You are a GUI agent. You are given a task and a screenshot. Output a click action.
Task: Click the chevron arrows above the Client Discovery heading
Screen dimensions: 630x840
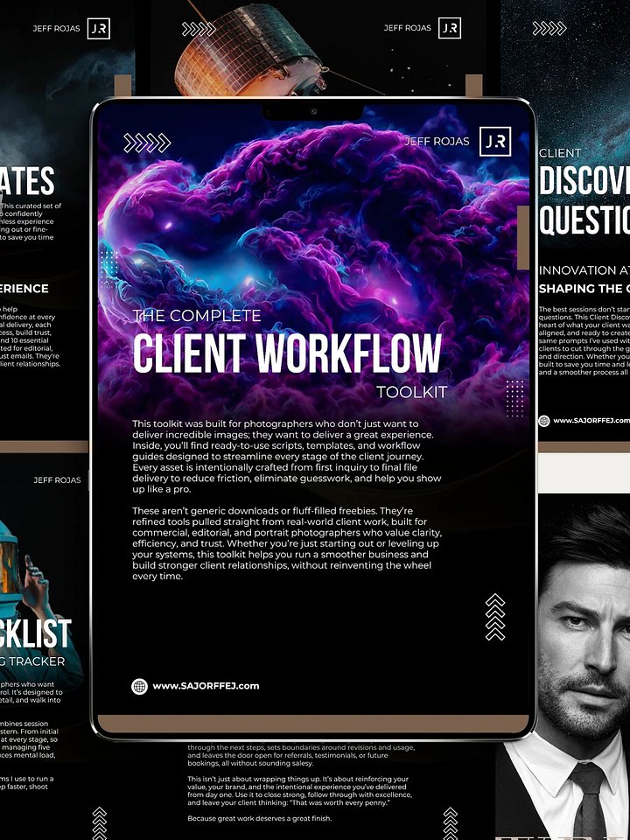pos(549,28)
